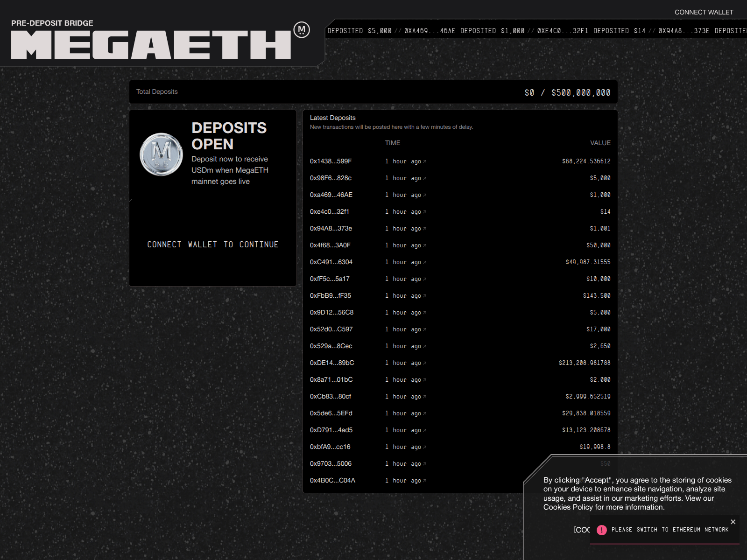This screenshot has height=560, width=747.
Task: Click the $88,224.536612 deposit value
Action: tap(586, 161)
